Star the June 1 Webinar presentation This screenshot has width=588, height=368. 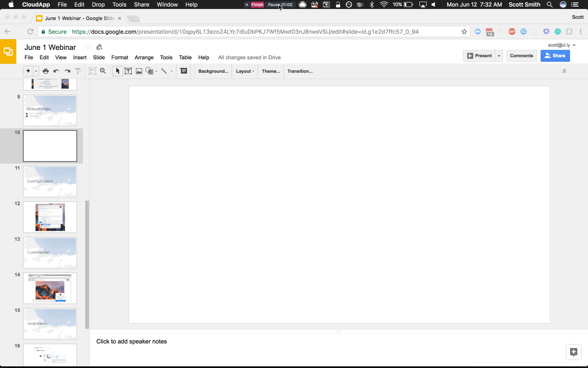(x=88, y=47)
